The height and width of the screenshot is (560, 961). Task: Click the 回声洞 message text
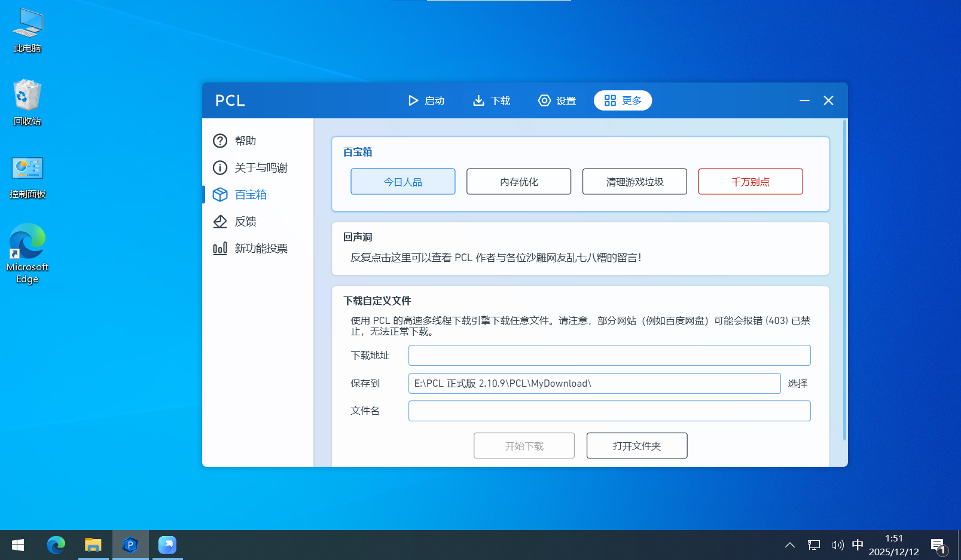(x=495, y=258)
